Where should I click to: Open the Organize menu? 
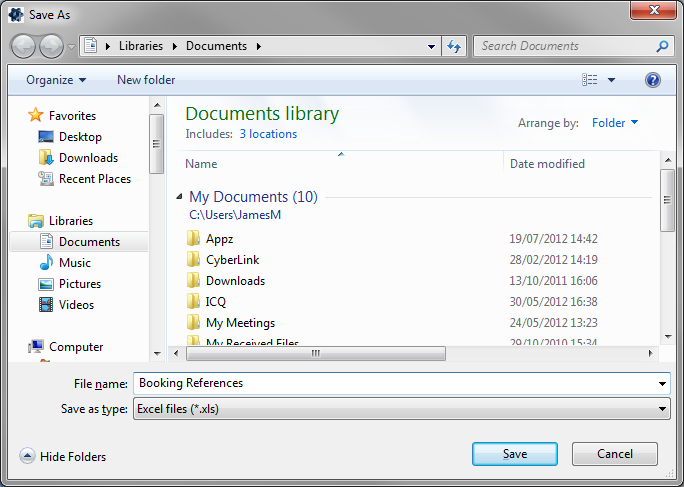click(x=56, y=80)
